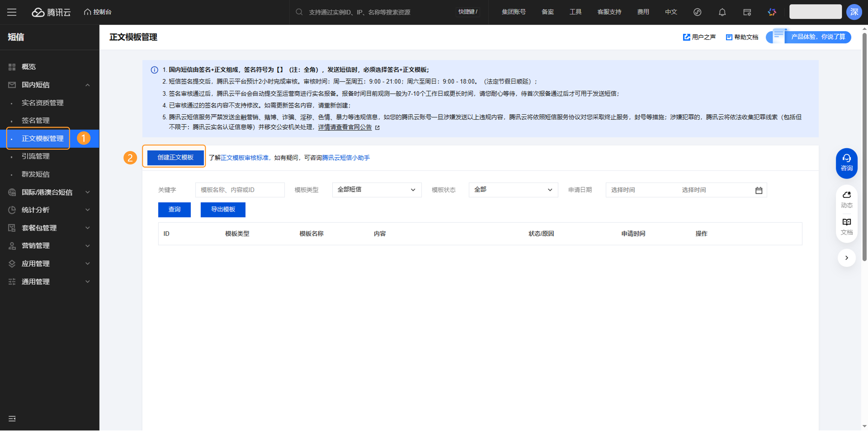Open the hamburger menu icon
Screen dimensions: 868x436
[x=12, y=12]
